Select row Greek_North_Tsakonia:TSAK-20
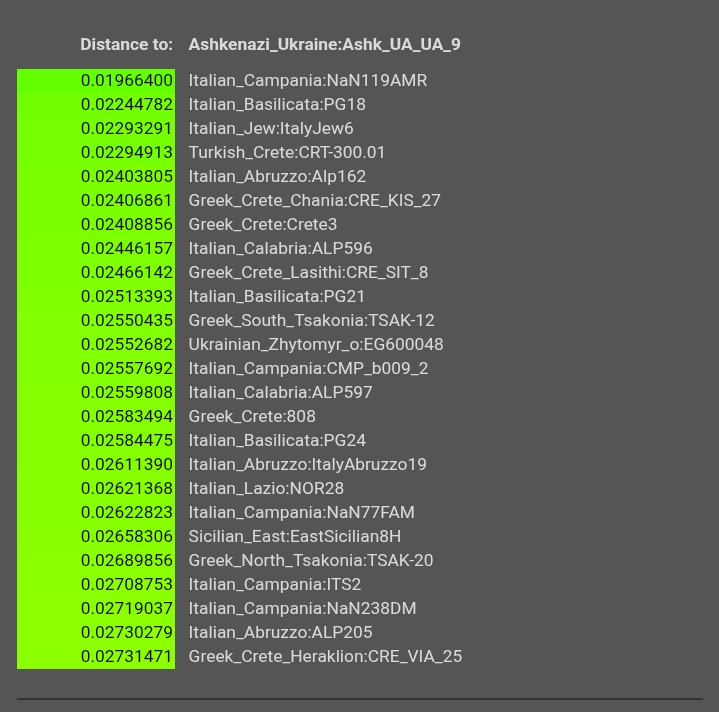Viewport: 719px width, 712px height. coord(310,560)
